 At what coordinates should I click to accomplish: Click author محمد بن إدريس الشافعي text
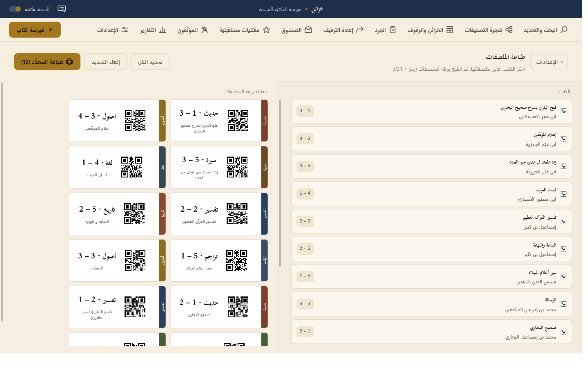click(531, 310)
